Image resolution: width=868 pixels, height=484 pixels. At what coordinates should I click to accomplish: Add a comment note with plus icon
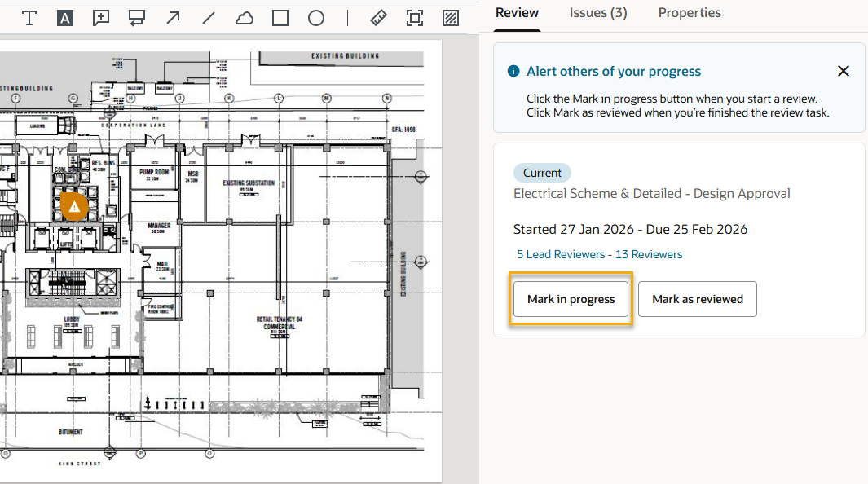point(101,18)
